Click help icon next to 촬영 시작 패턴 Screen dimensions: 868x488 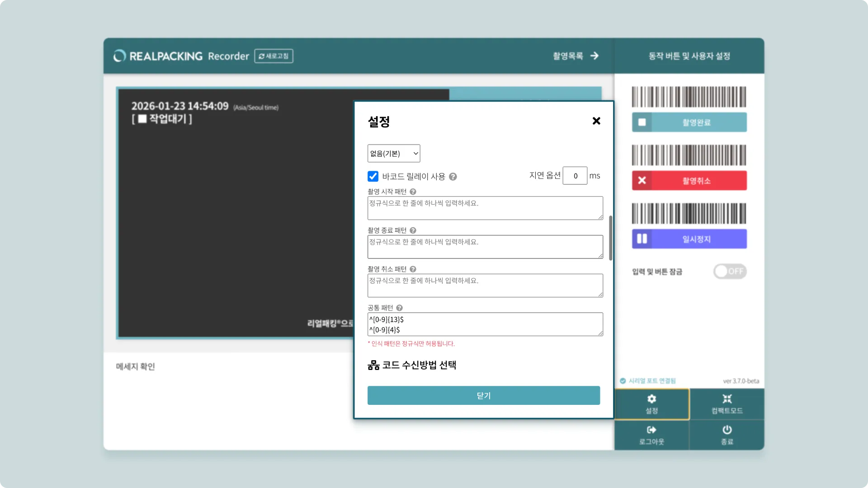point(413,192)
